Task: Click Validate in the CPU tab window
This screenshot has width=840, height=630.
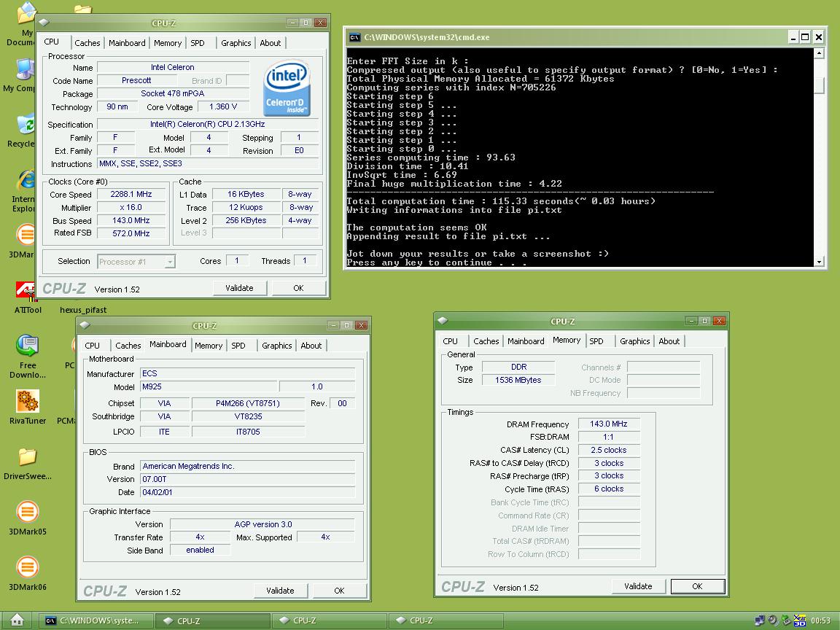Action: coord(239,288)
